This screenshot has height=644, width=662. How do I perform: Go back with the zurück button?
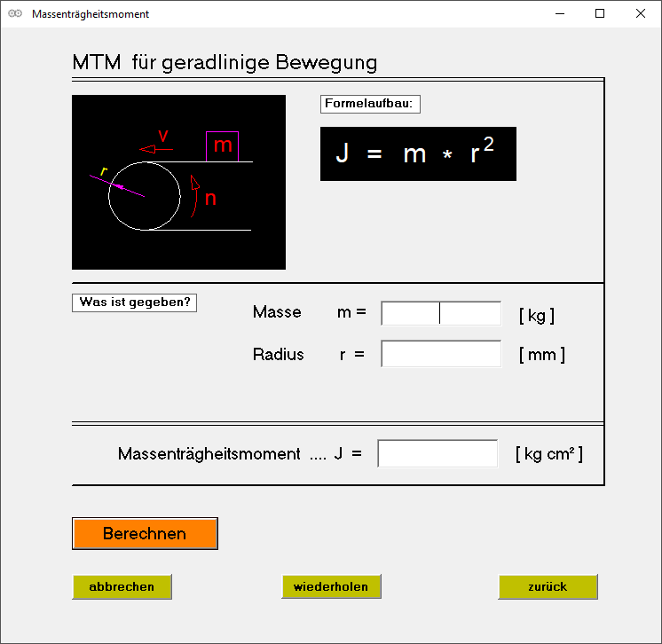point(548,586)
